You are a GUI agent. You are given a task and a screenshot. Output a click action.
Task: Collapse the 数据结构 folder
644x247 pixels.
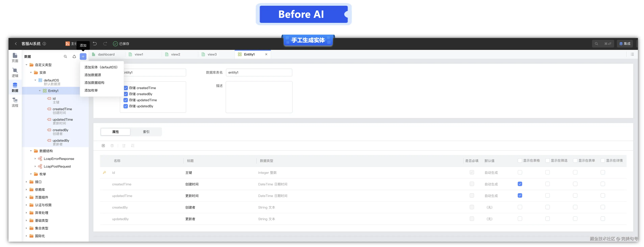(x=31, y=151)
